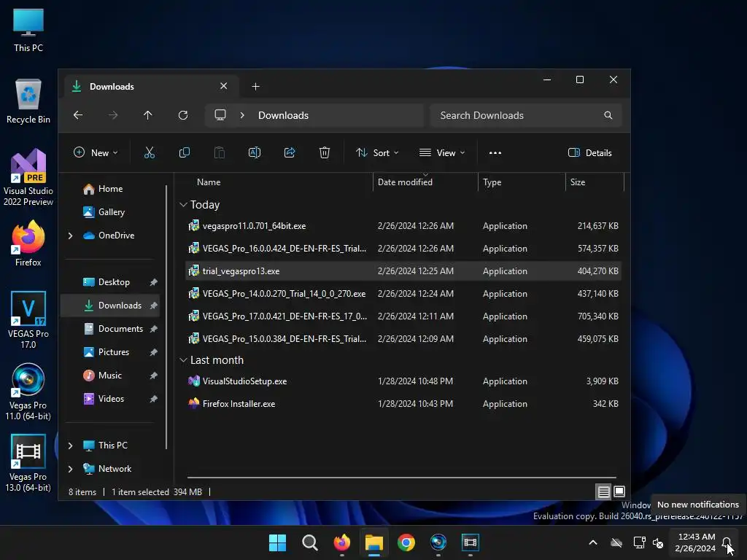Go up one folder level

[x=147, y=115]
